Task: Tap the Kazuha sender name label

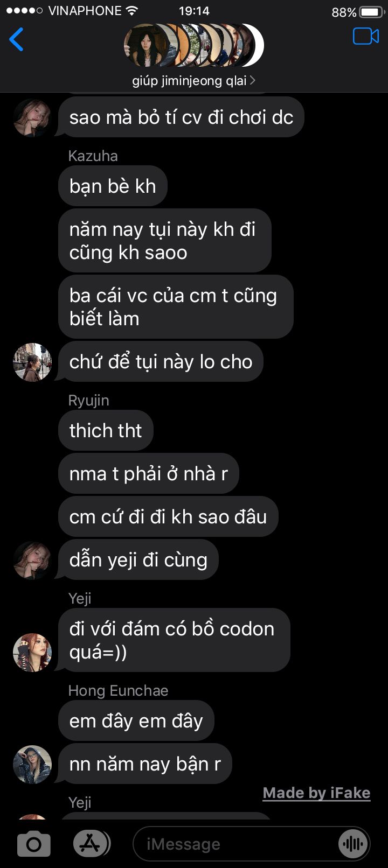Action: pos(93,156)
